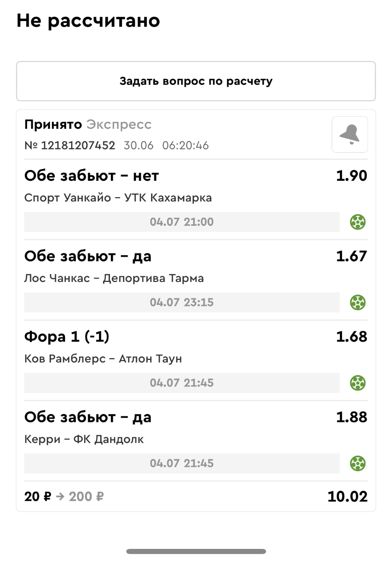Image resolution: width=392 pixels, height=562 pixels.
Task: Tap the home indicator bar at bottom
Action: coord(196,551)
